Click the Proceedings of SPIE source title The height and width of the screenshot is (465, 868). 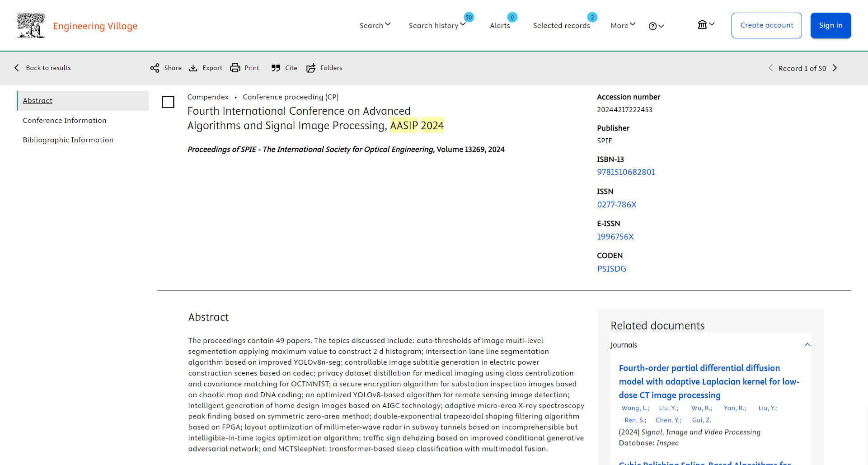coord(310,150)
